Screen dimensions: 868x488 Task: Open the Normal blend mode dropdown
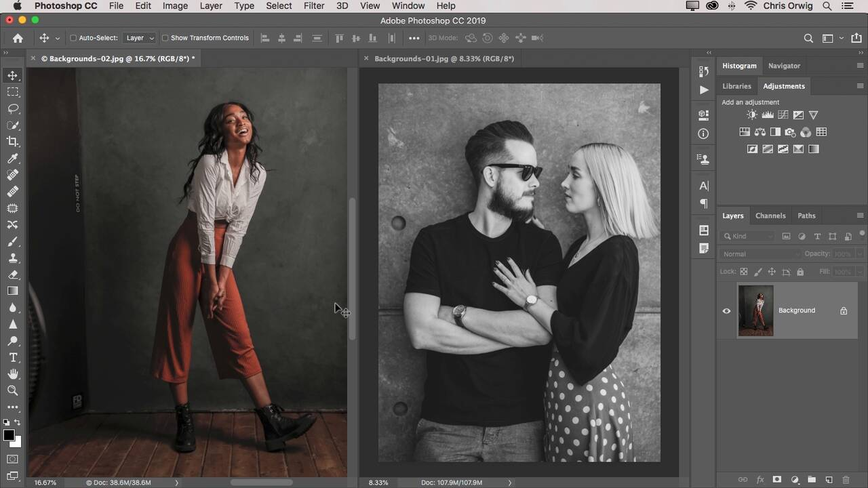[x=759, y=254]
